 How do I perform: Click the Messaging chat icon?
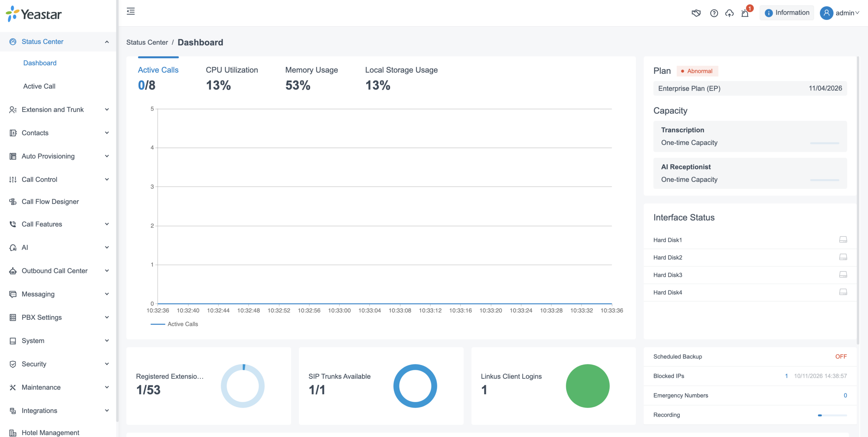[x=13, y=294]
